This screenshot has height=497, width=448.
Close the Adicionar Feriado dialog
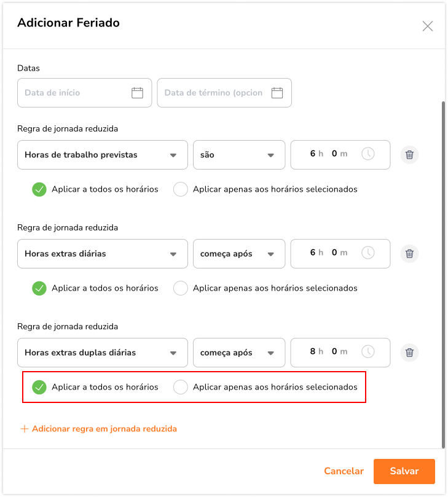pyautogui.click(x=427, y=26)
